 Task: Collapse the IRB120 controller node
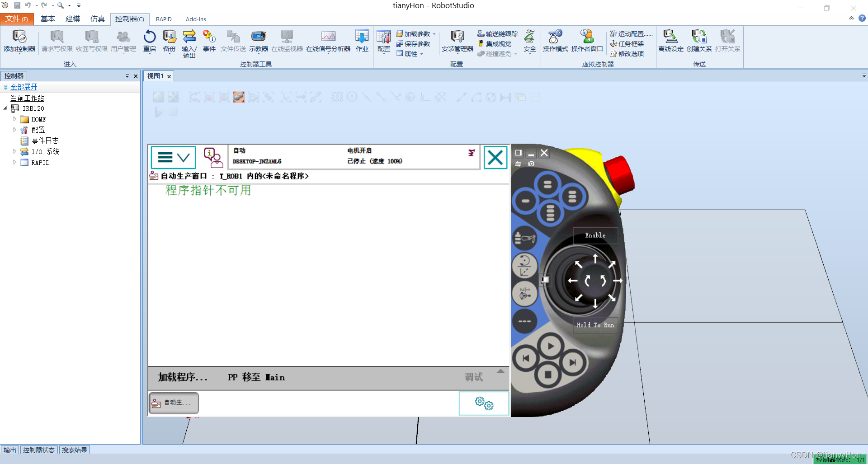click(x=5, y=108)
